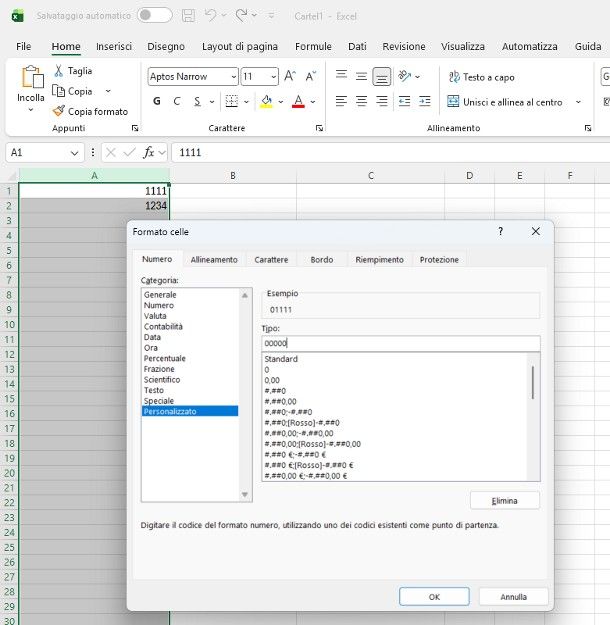
Task: Toggle Salvataggio automatico switch
Action: pos(155,16)
